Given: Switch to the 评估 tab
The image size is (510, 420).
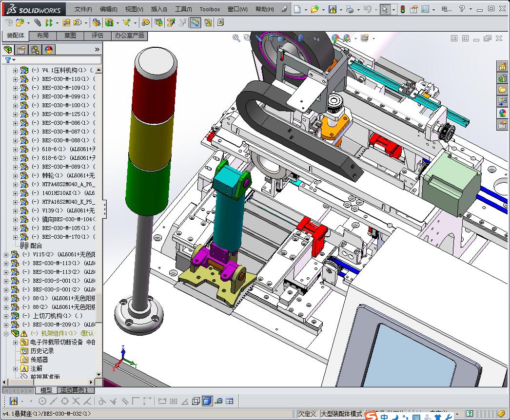Looking at the screenshot, I should point(97,36).
